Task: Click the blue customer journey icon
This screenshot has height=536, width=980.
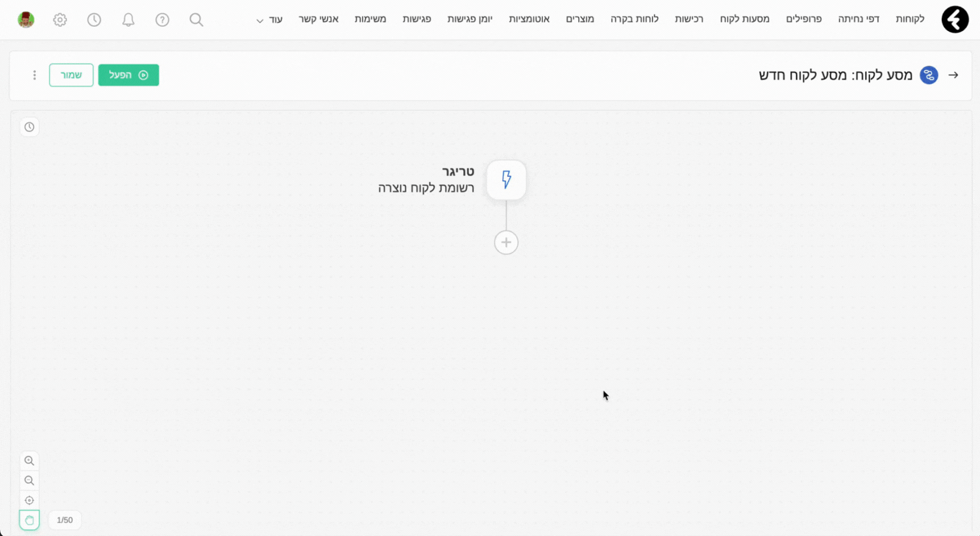Action: (929, 75)
